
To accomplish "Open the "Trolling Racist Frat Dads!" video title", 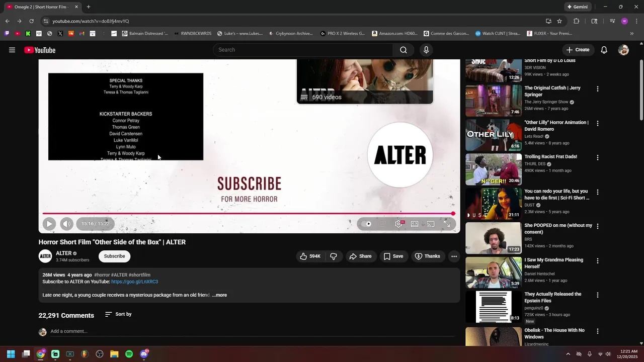I will click(x=551, y=157).
